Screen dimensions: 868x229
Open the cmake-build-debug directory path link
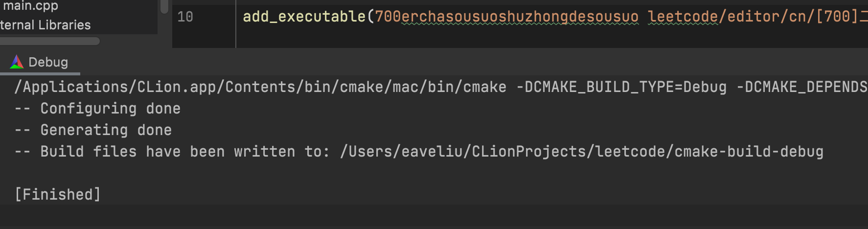[x=582, y=152]
